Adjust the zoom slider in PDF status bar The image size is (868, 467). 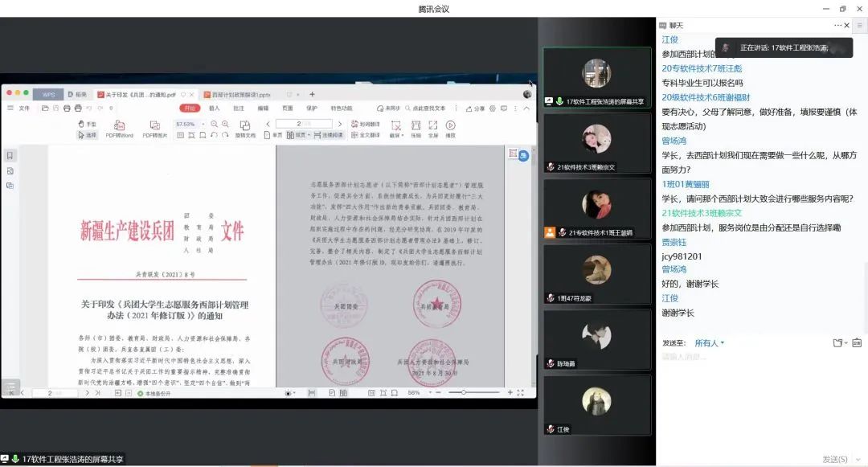click(x=464, y=392)
